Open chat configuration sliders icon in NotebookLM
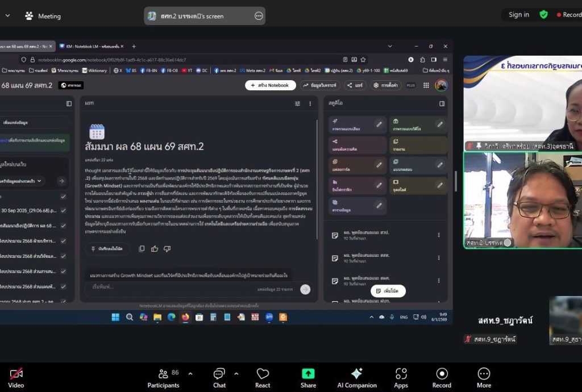Image resolution: width=582 pixels, height=392 pixels. [297, 104]
